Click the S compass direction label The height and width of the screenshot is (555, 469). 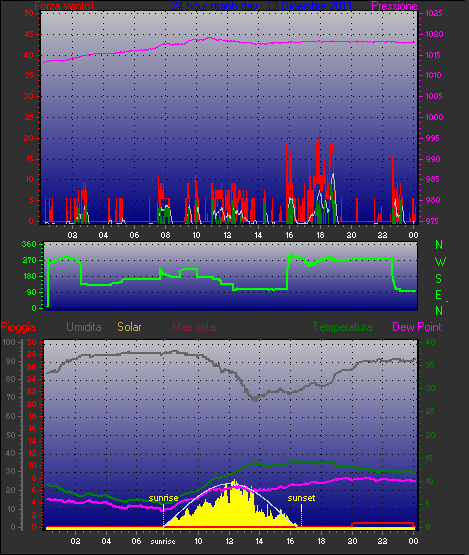click(439, 279)
